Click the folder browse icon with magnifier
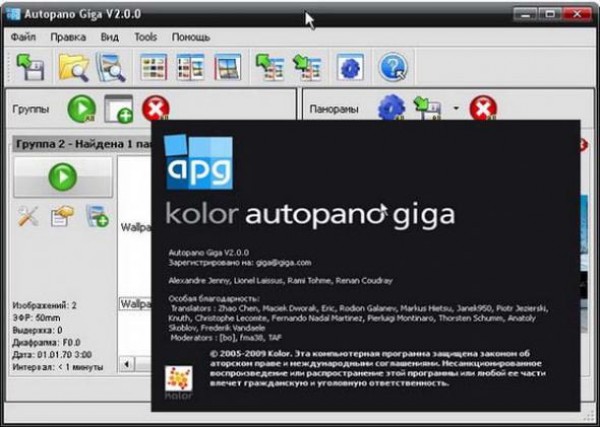Screen dimensions: 600x427 coord(74,67)
